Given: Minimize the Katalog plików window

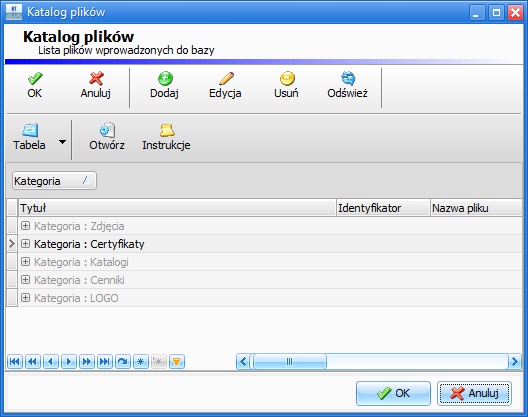Looking at the screenshot, I should 476,13.
